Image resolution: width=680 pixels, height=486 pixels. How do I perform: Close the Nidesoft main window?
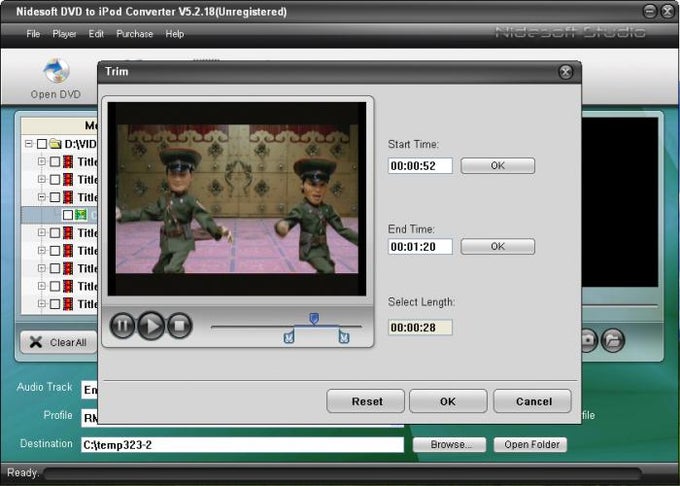click(668, 11)
